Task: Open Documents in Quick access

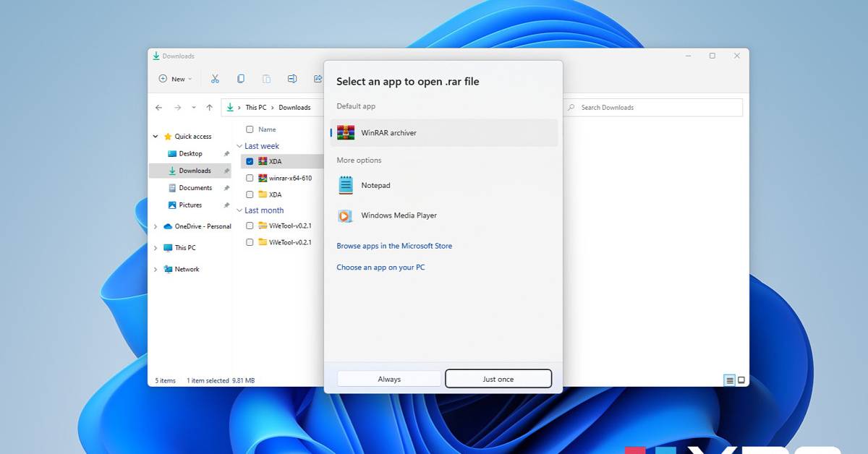Action: click(x=195, y=188)
